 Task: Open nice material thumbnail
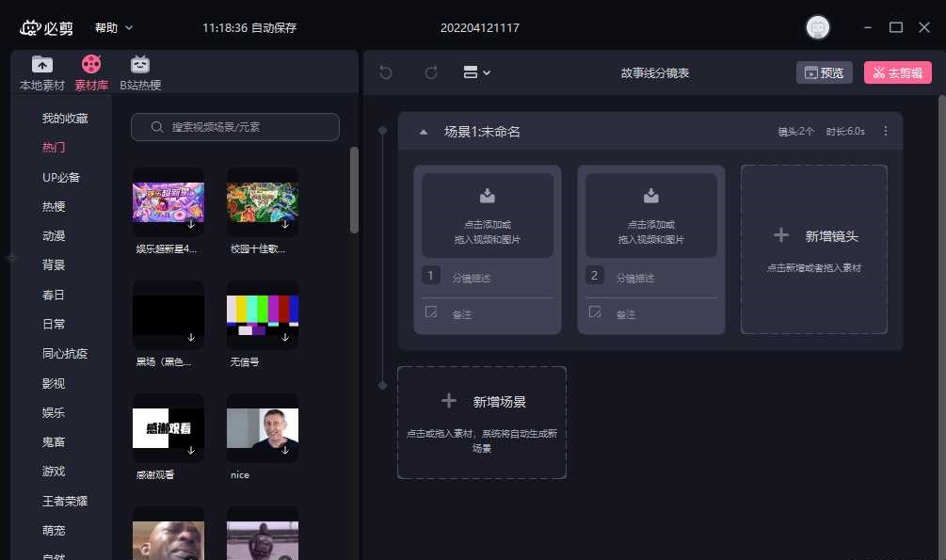(x=263, y=428)
